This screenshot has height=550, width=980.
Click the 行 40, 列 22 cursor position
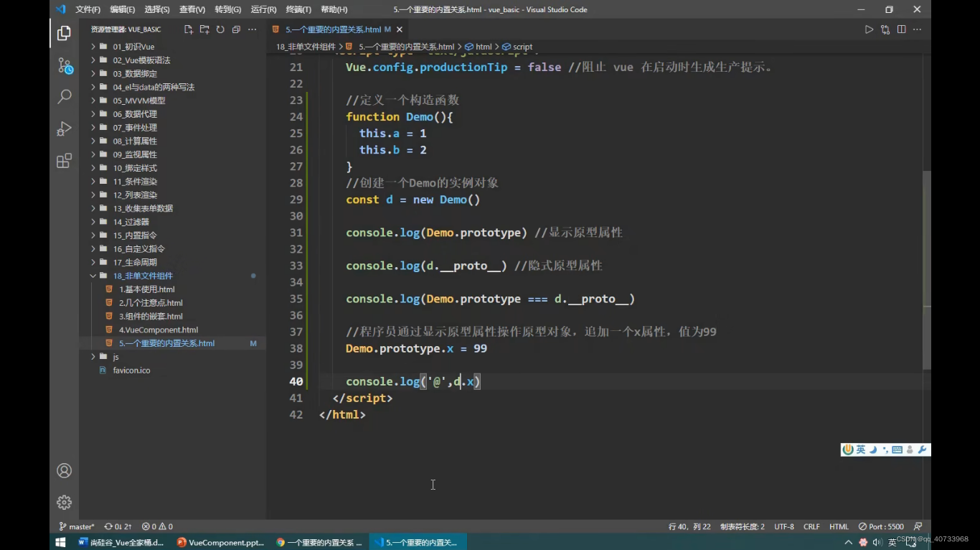(689, 526)
